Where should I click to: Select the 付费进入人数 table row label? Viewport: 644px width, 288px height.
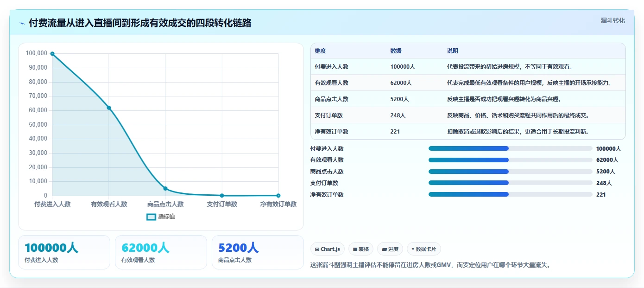[331, 67]
